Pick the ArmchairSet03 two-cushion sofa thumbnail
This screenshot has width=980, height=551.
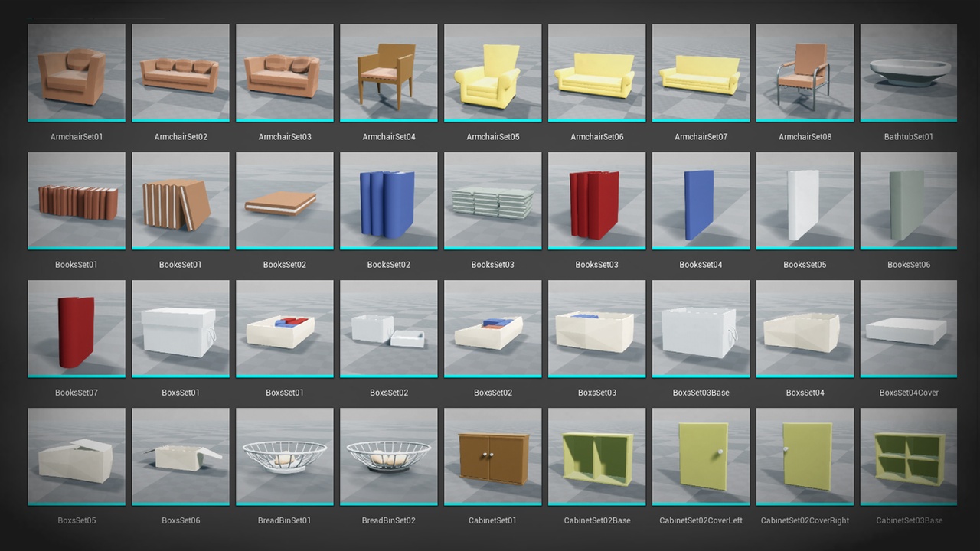point(285,73)
